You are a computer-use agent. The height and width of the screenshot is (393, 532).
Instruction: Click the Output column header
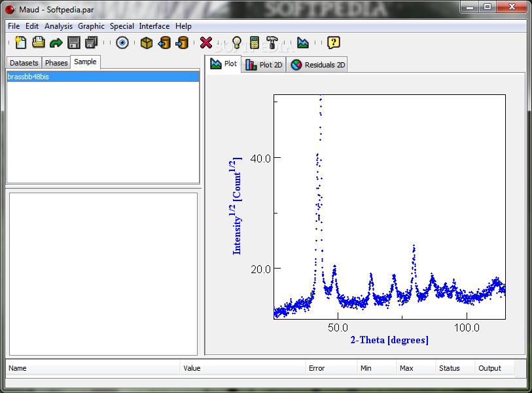494,368
